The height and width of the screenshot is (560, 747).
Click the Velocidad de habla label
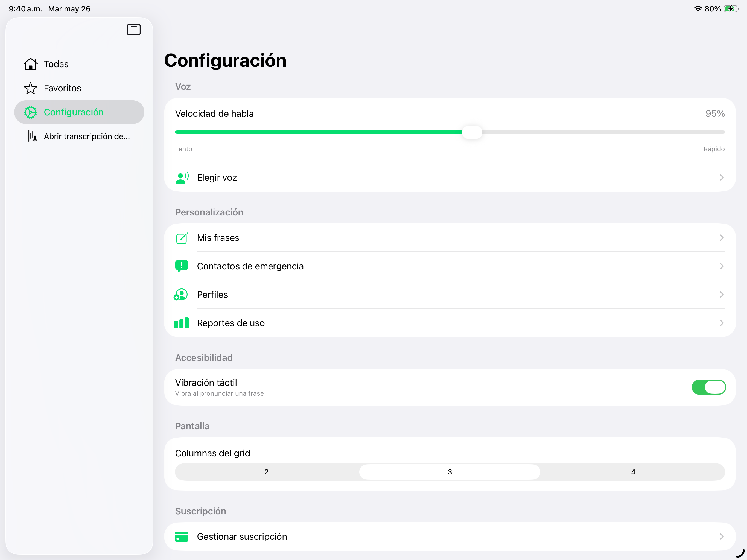coord(214,113)
